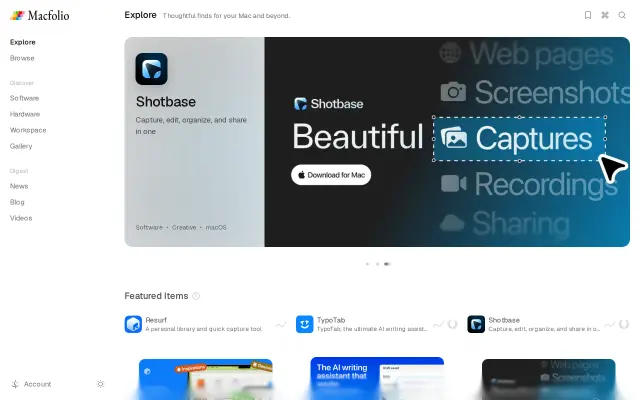640x400 pixels.
Task: Open the Explore page in the sidebar
Action: [22, 42]
